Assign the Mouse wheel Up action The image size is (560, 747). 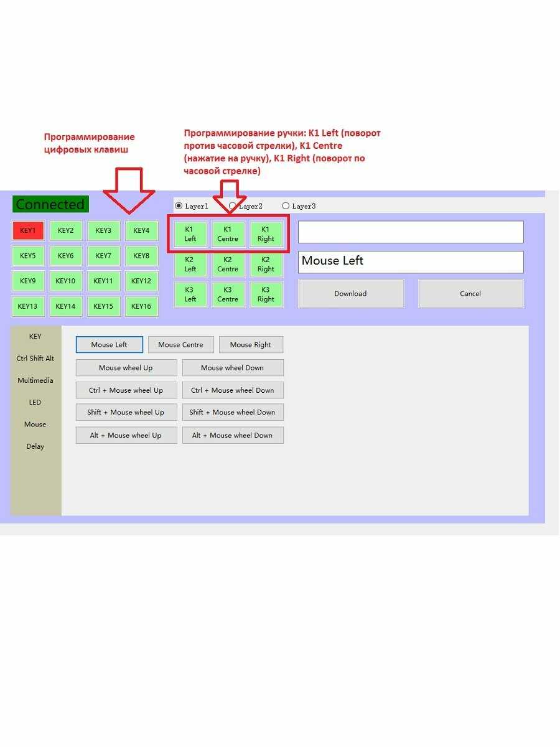click(x=126, y=368)
